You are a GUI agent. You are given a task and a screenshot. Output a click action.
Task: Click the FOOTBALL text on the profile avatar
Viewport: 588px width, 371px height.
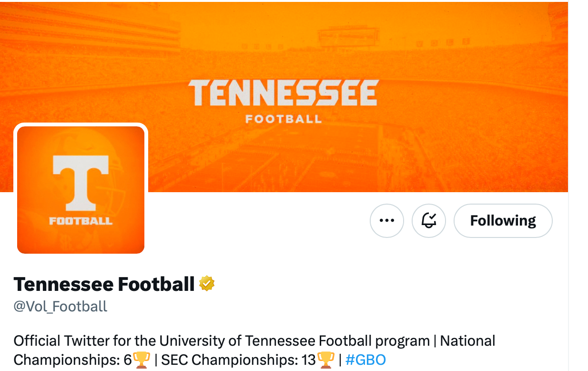[80, 220]
